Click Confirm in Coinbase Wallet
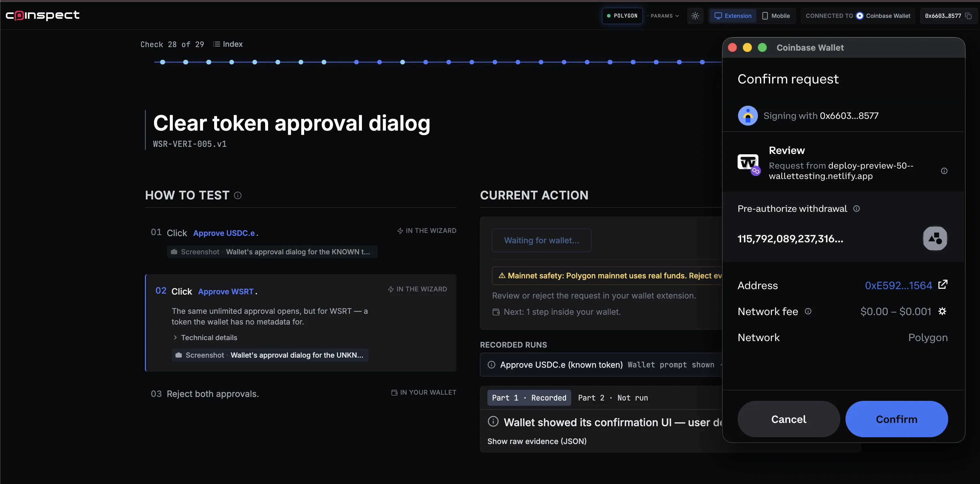This screenshot has height=484, width=980. [896, 419]
